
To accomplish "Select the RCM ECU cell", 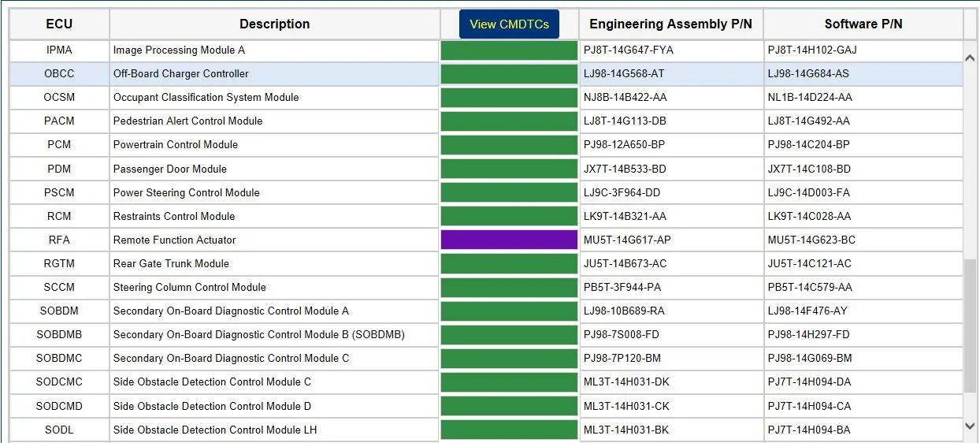I will click(x=59, y=216).
